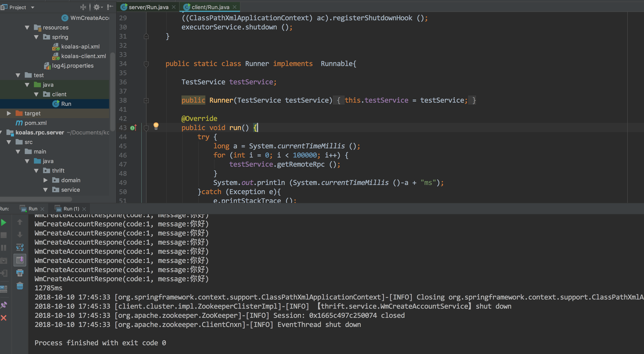This screenshot has height=354, width=644.
Task: Select Run file in client package
Action: tap(67, 103)
